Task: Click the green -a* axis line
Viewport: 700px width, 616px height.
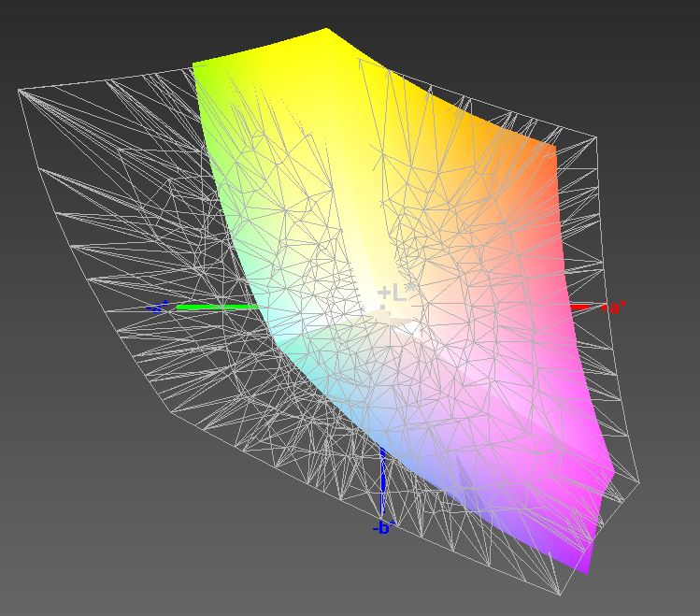Action: (218, 307)
